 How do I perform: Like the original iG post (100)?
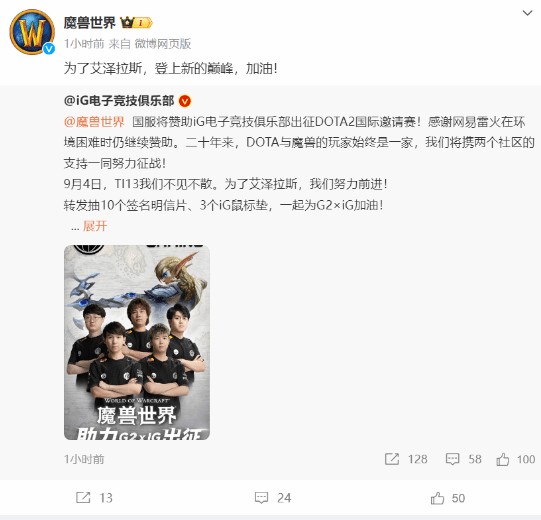pyautogui.click(x=515, y=459)
